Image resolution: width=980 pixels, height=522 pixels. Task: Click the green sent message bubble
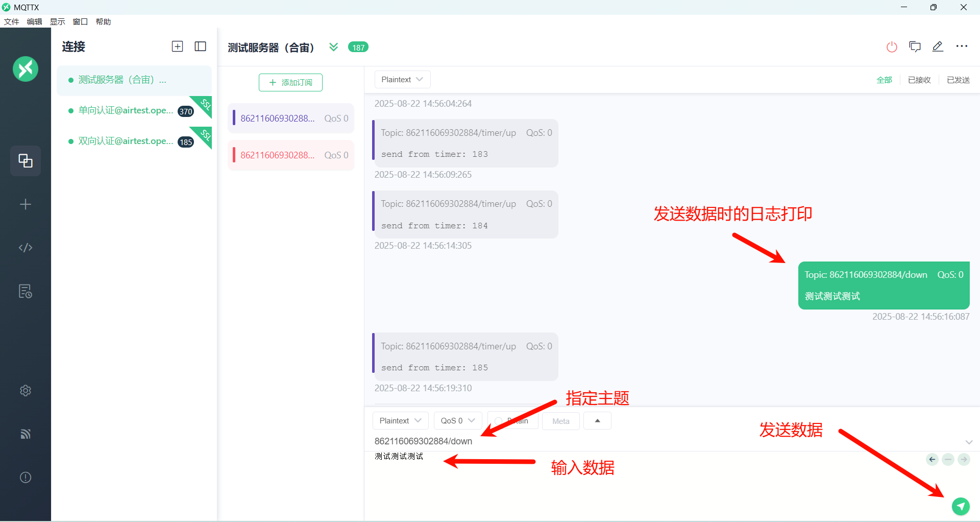pyautogui.click(x=884, y=286)
